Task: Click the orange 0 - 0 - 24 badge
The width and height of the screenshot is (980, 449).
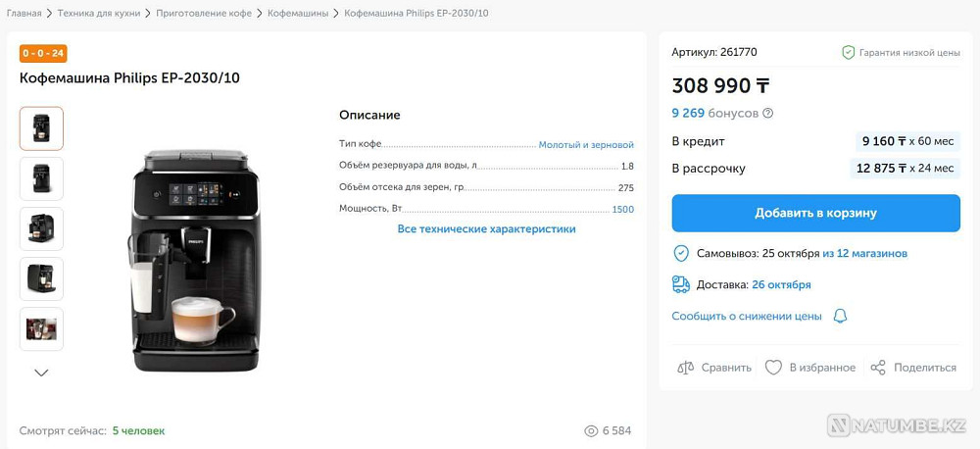Action: 43,53
